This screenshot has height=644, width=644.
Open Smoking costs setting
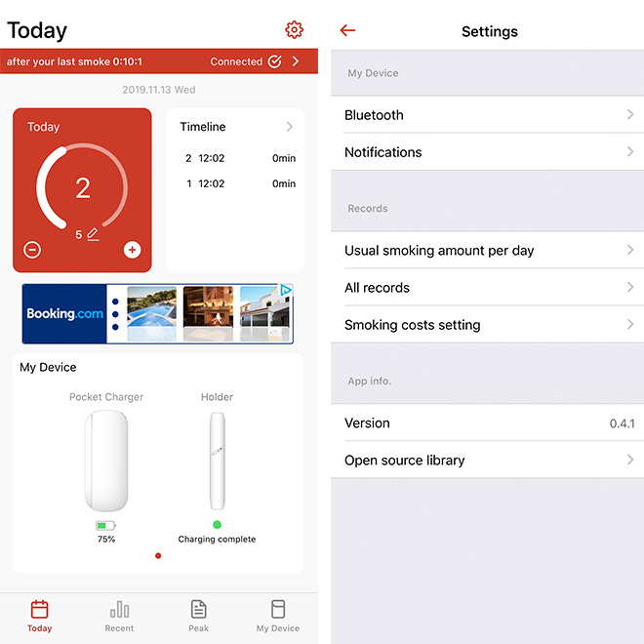click(487, 325)
